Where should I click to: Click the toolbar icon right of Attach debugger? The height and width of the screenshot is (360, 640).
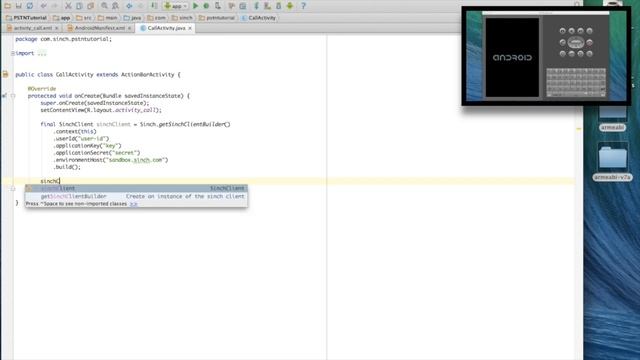pos(231,6)
